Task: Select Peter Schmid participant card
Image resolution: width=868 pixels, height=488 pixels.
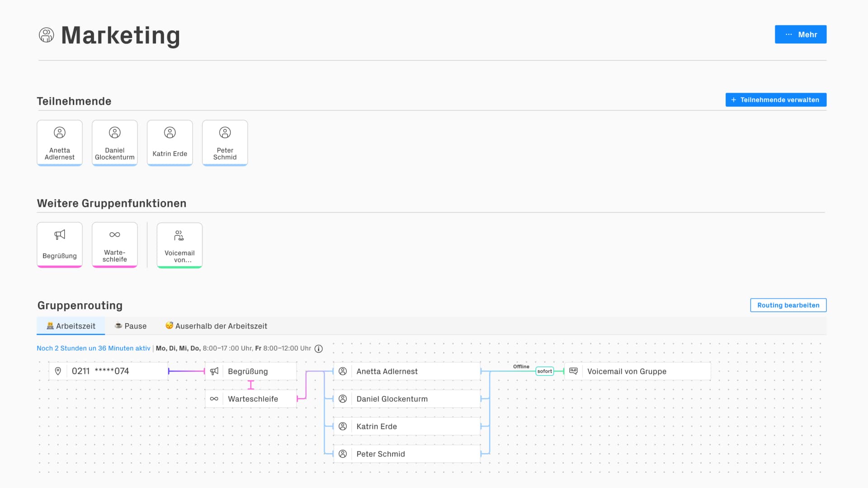Action: point(225,143)
